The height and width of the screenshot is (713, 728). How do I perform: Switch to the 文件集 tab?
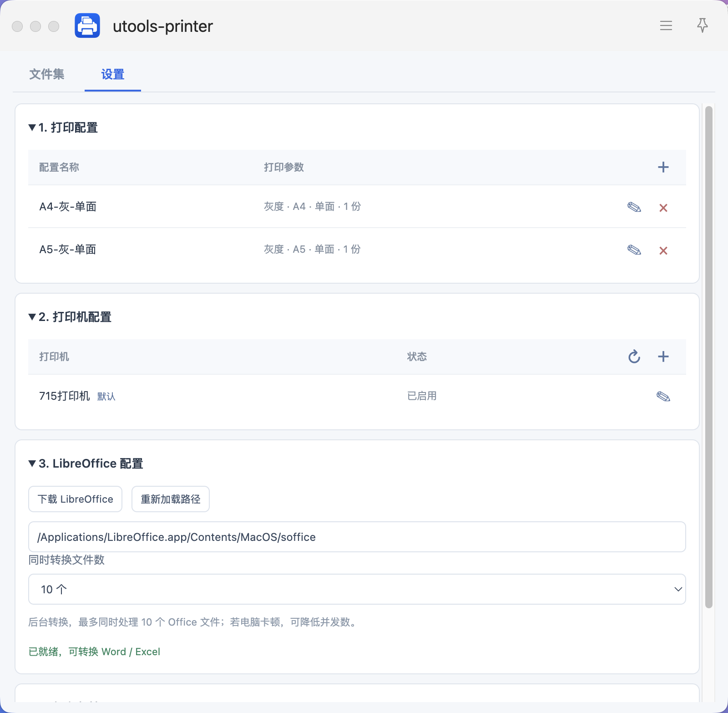click(47, 74)
